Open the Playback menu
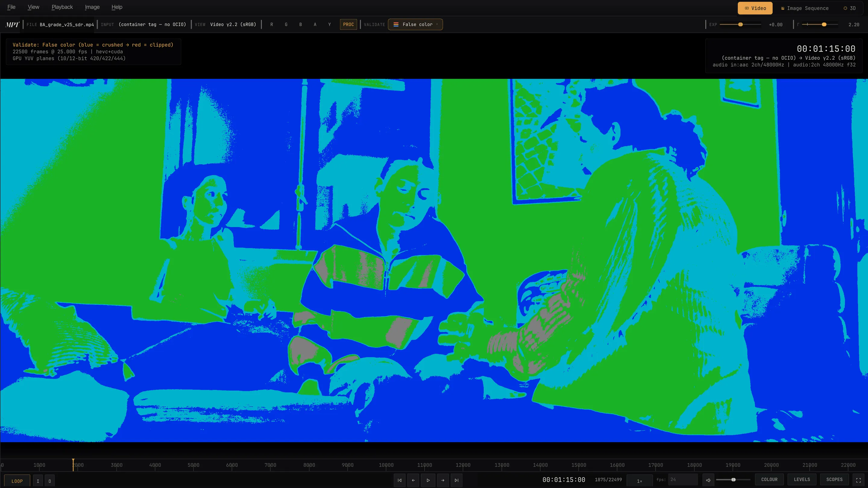This screenshot has width=868, height=488. (62, 7)
